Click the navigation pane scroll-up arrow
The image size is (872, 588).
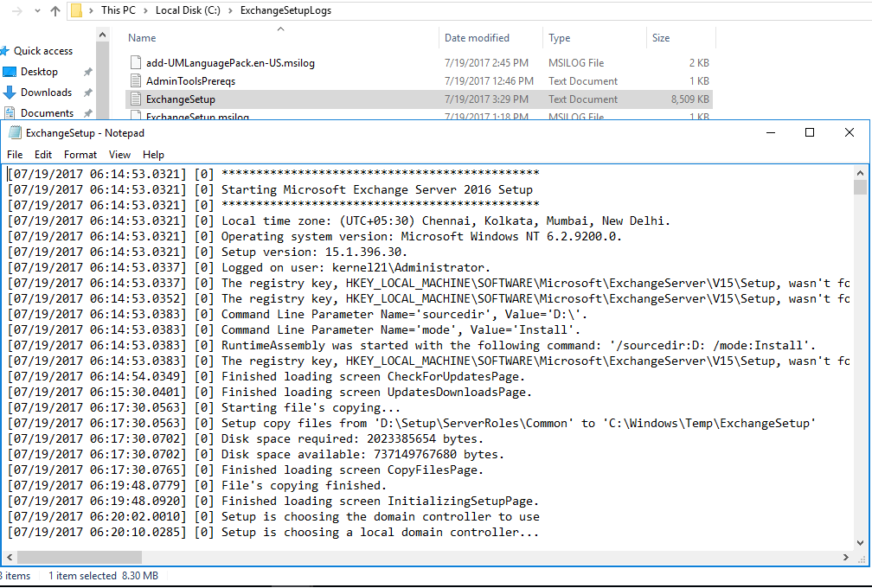[x=102, y=35]
